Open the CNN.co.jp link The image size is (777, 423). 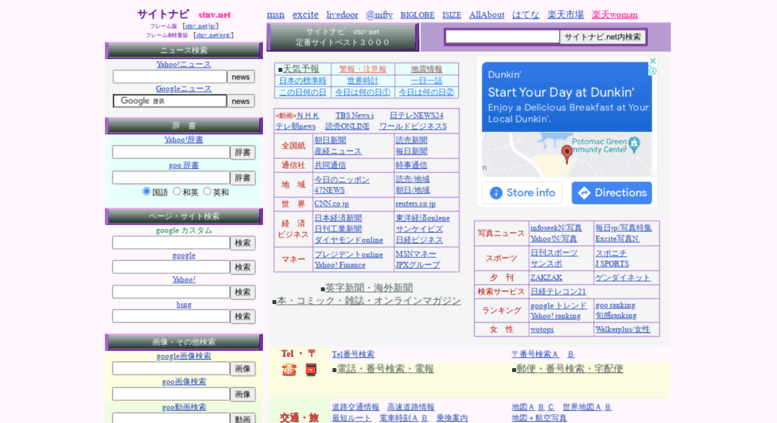pos(332,204)
